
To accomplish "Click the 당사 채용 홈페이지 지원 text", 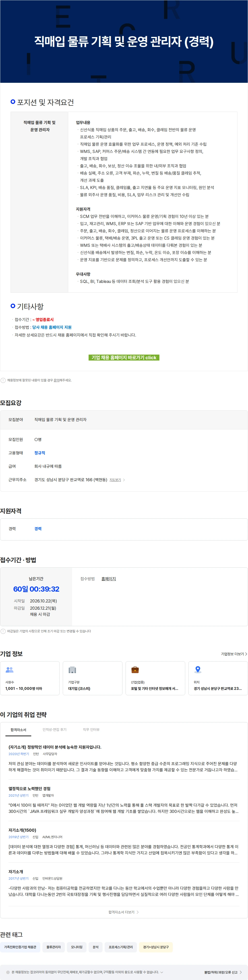I will pos(52,327).
